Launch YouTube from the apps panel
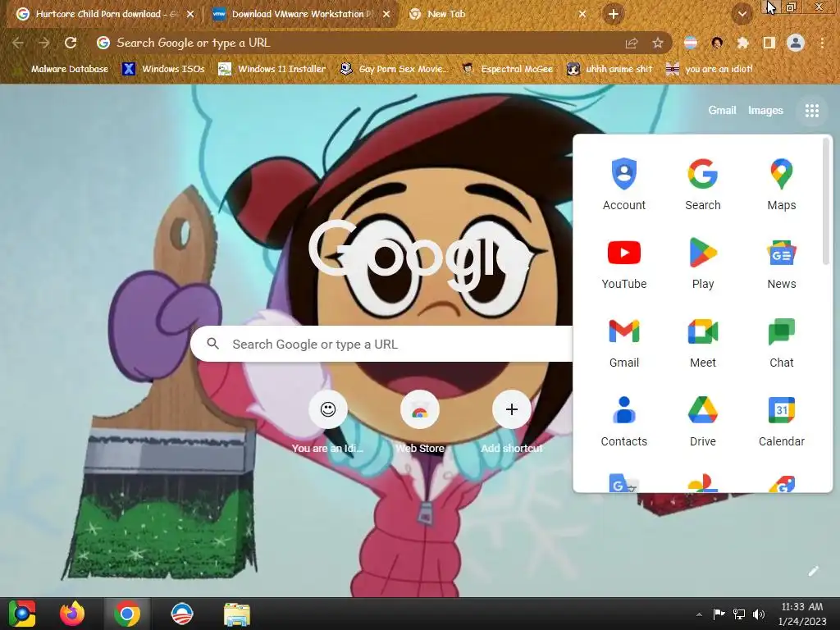Image resolution: width=840 pixels, height=630 pixels. (x=624, y=263)
